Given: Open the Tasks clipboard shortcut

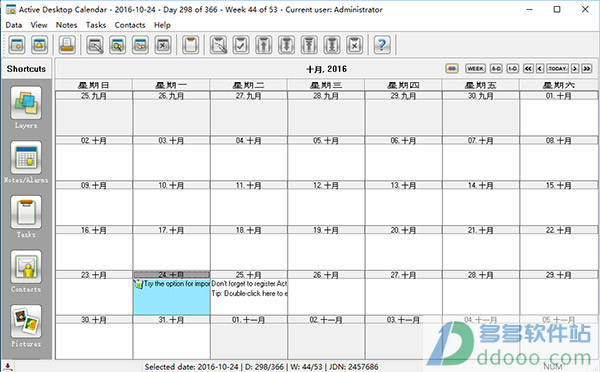Looking at the screenshot, I should tap(26, 212).
